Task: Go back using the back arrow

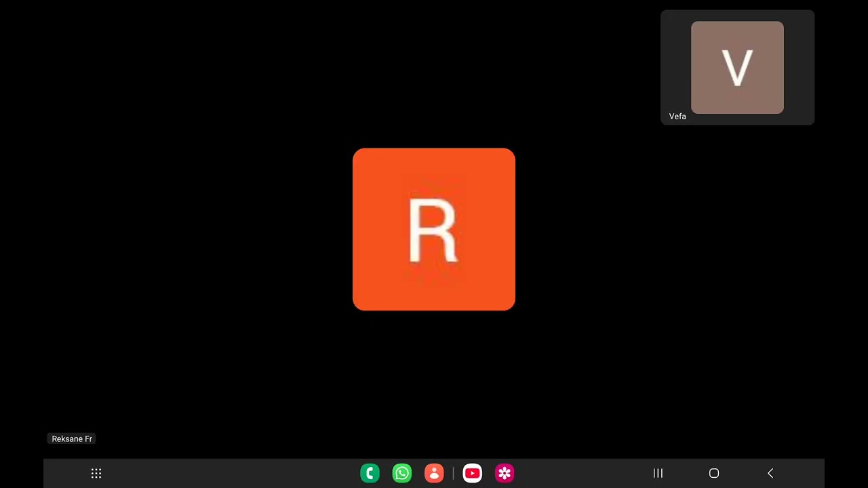Action: 770,473
